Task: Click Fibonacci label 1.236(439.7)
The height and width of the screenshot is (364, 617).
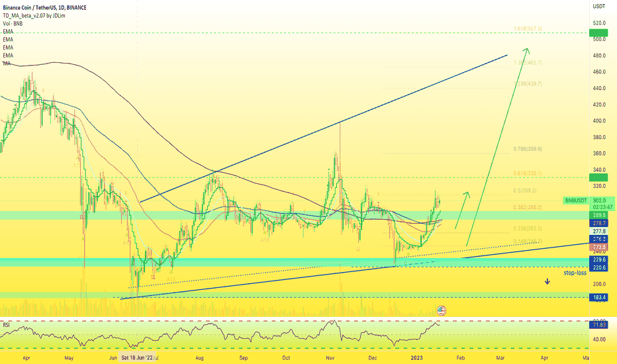Action: click(528, 84)
